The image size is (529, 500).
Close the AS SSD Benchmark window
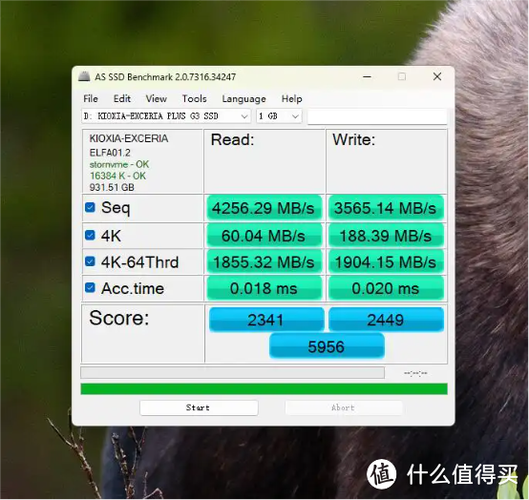tap(437, 77)
